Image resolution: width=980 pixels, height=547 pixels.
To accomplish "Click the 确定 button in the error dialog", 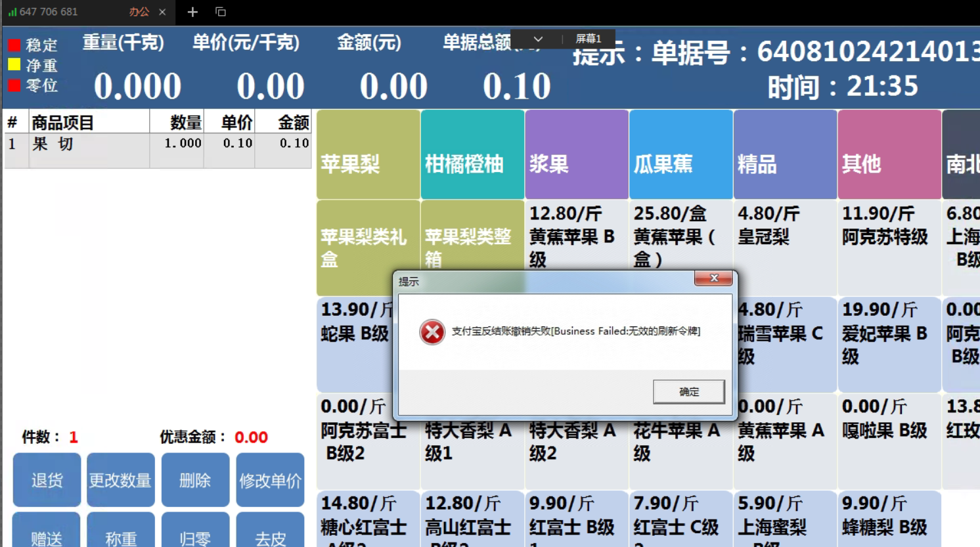I will click(688, 391).
